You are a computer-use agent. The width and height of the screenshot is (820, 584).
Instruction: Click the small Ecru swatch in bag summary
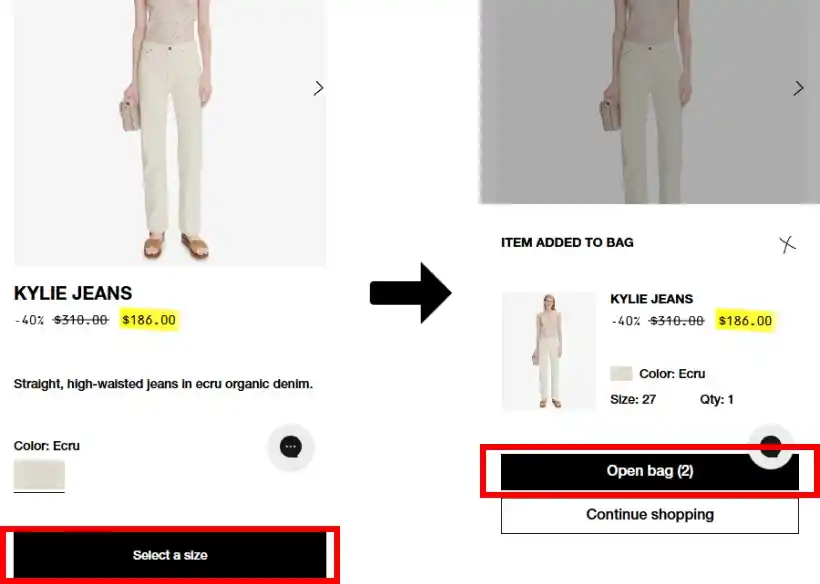pyautogui.click(x=621, y=373)
